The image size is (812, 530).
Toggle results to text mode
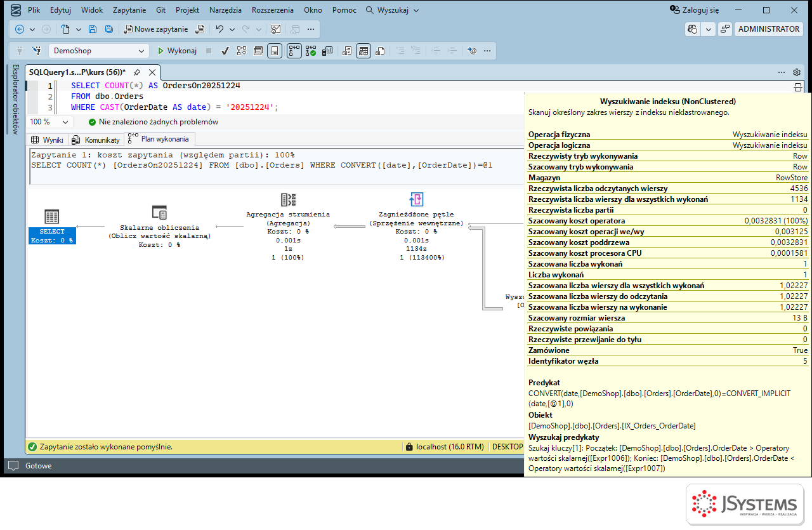[346, 51]
